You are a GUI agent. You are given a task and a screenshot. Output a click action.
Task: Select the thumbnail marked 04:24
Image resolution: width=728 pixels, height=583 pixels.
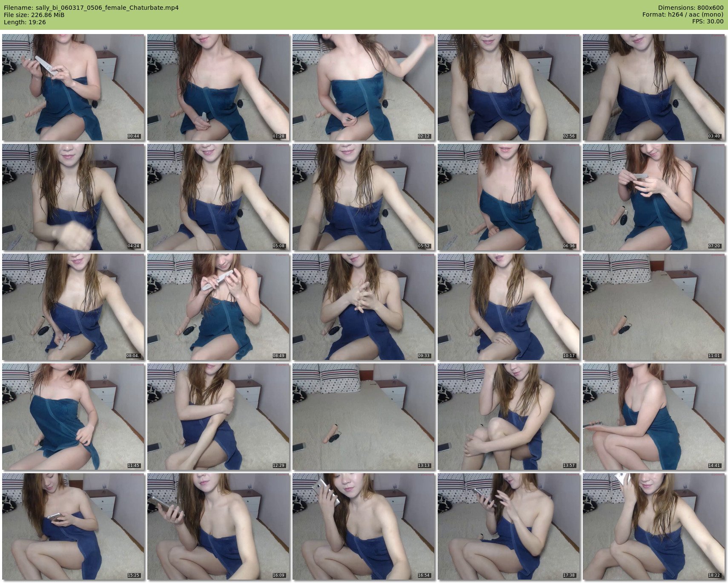tap(73, 197)
